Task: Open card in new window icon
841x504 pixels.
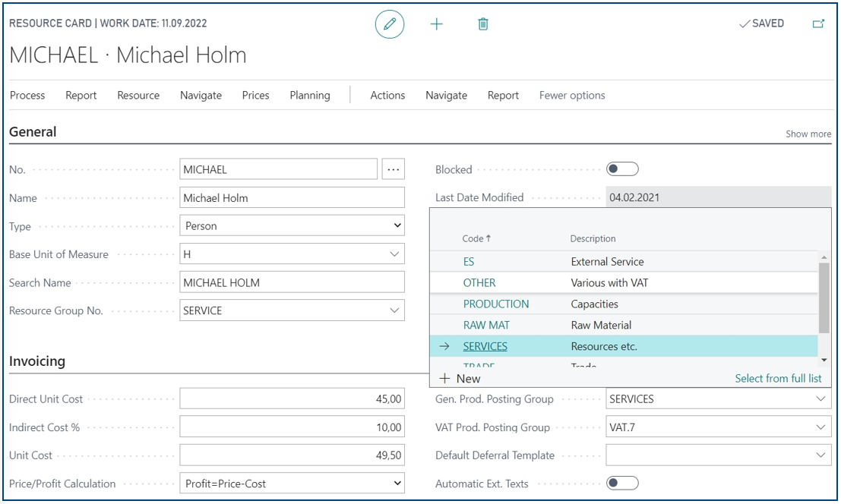Action: [818, 24]
